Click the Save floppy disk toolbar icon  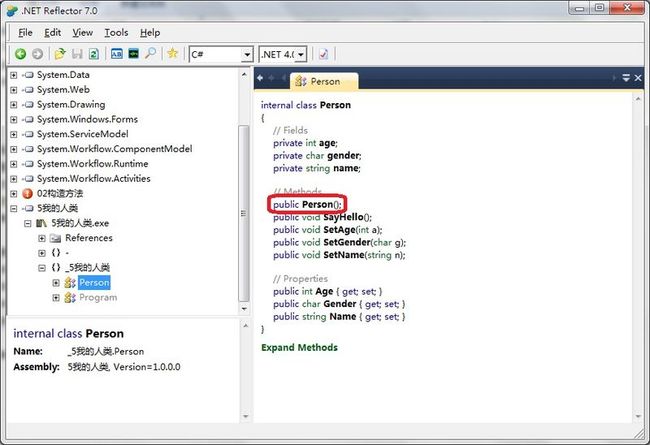(x=77, y=54)
